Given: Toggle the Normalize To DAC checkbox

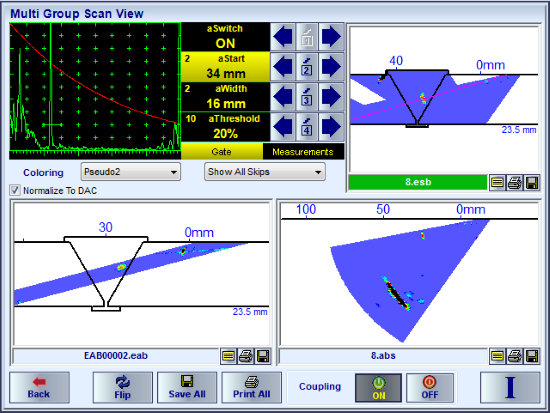Looking at the screenshot, I should point(15,191).
